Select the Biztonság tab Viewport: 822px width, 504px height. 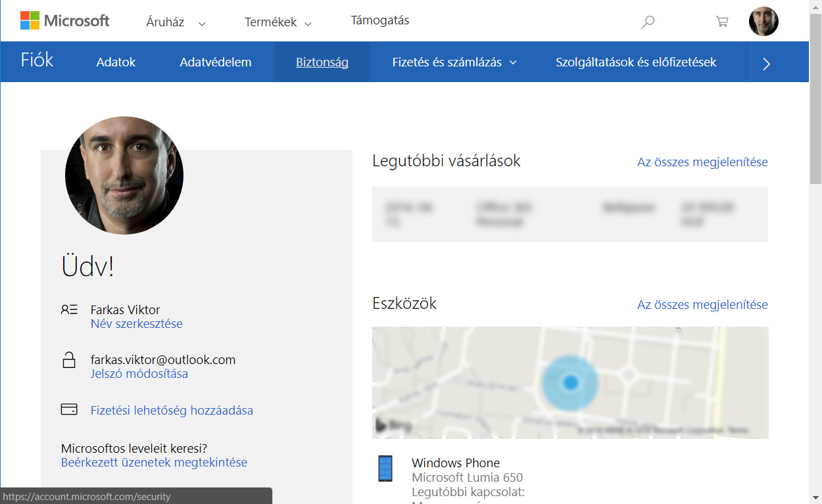tap(322, 62)
